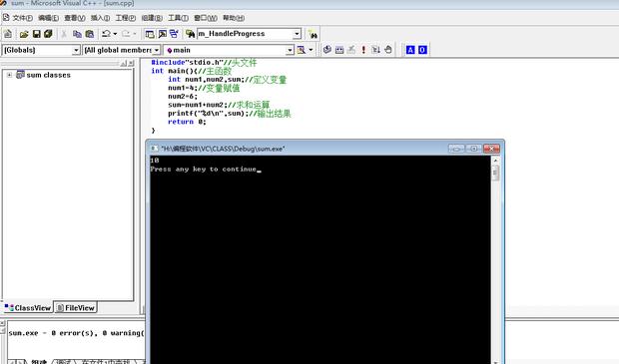Click the blue O toolbar button
Image resolution: width=619 pixels, height=364 pixels.
pyautogui.click(x=422, y=50)
